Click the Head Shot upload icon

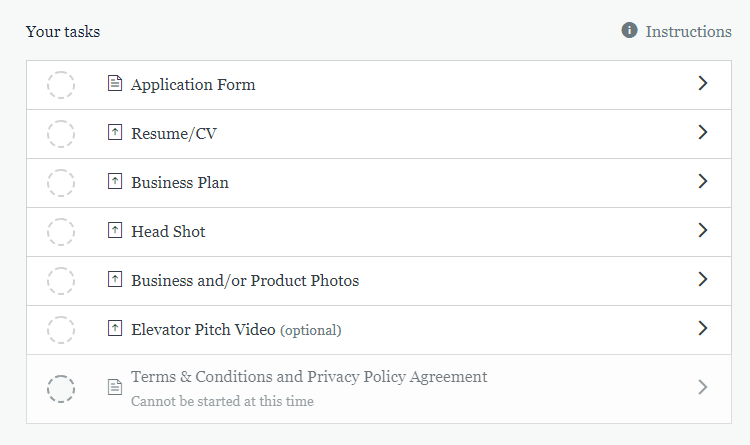[x=115, y=230]
